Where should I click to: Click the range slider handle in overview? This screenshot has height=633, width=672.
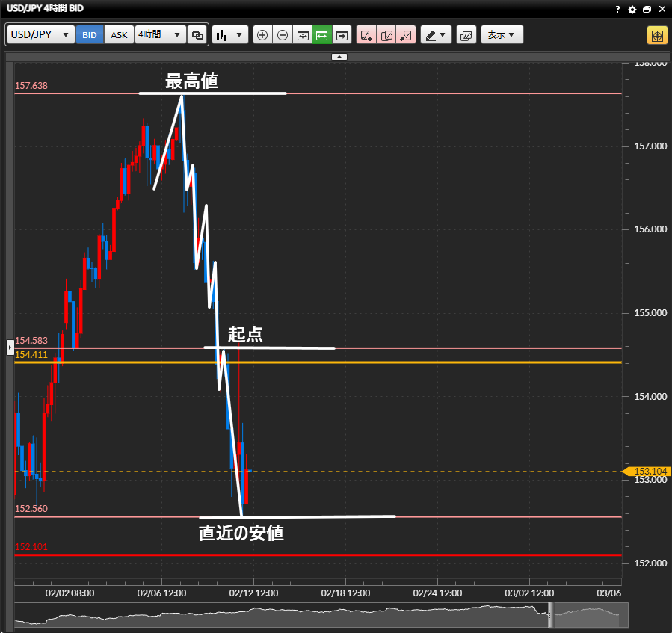[x=552, y=614]
